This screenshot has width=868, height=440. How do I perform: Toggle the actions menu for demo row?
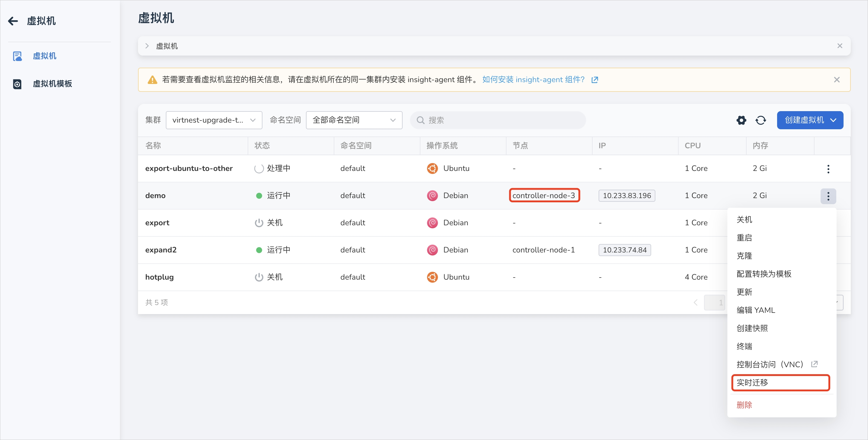828,196
